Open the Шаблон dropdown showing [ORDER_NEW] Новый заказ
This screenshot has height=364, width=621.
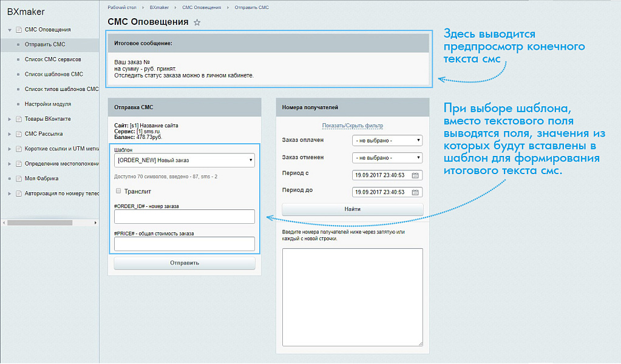tap(185, 160)
